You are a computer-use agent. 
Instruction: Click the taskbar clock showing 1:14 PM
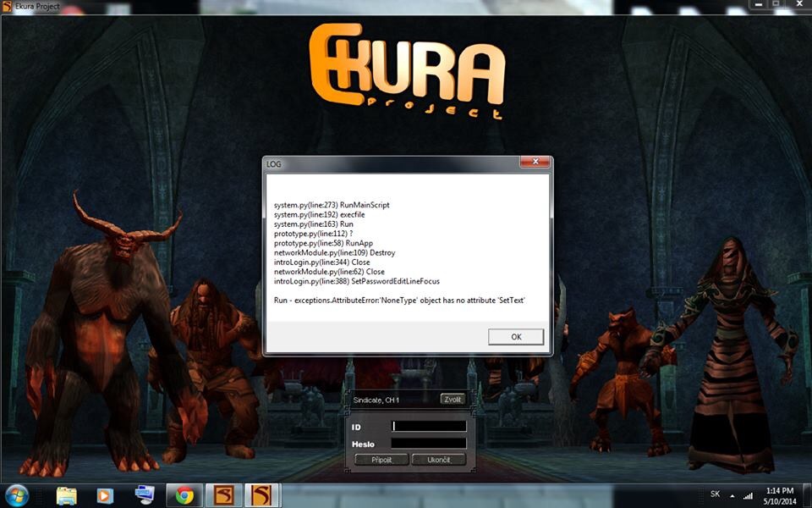[x=779, y=495]
